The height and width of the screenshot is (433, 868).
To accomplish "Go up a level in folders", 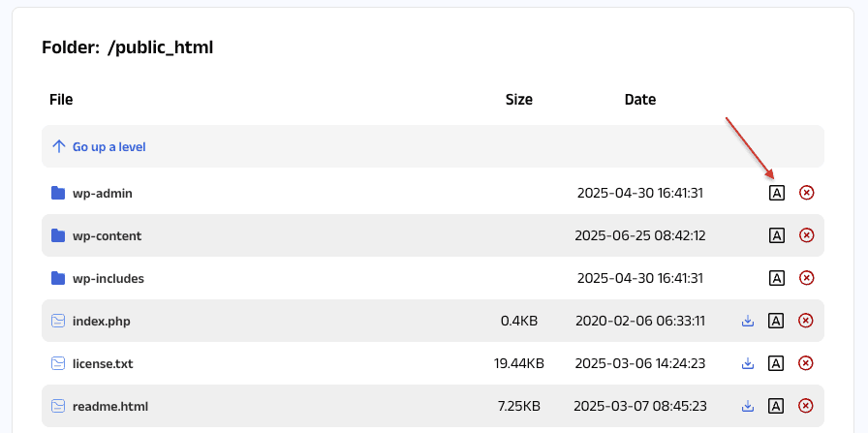I will (108, 147).
